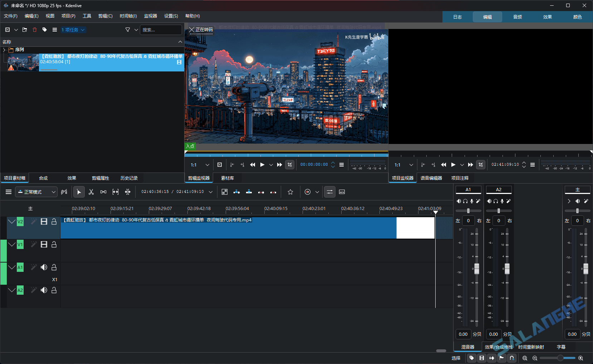Screen dimensions: 593x364
Task: Open the Create Folder icon in project bin
Action: click(24, 30)
